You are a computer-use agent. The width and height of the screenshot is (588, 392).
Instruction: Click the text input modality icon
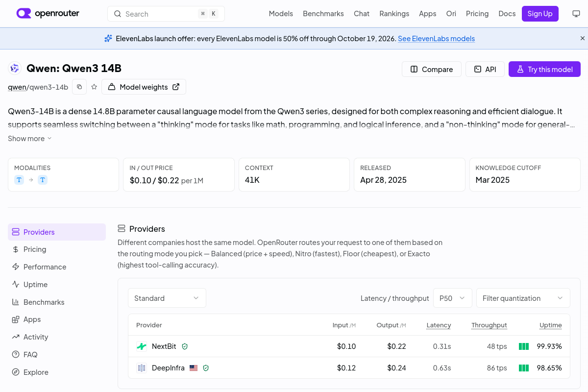click(x=19, y=180)
